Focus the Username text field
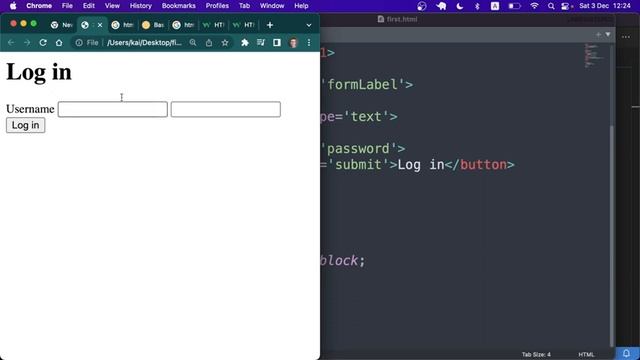Viewport: 640px width, 360px height. 113,109
